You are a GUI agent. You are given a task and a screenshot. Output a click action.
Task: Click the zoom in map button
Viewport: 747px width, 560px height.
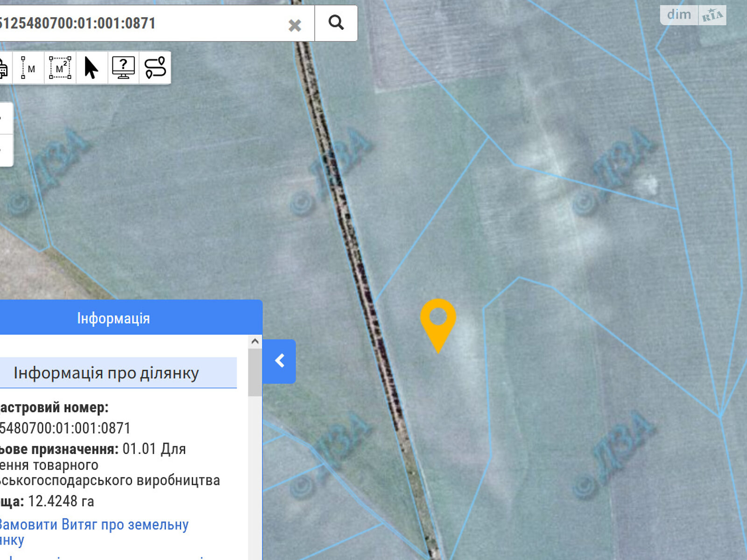6,118
